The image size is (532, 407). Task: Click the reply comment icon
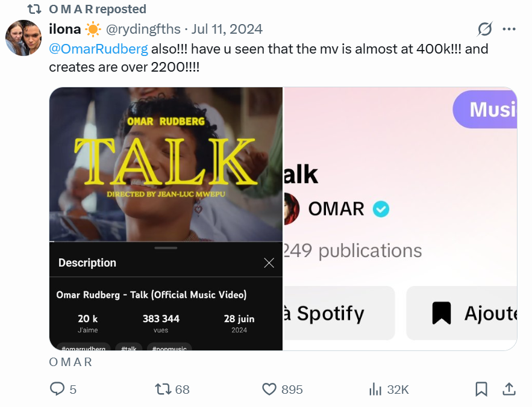pyautogui.click(x=57, y=389)
